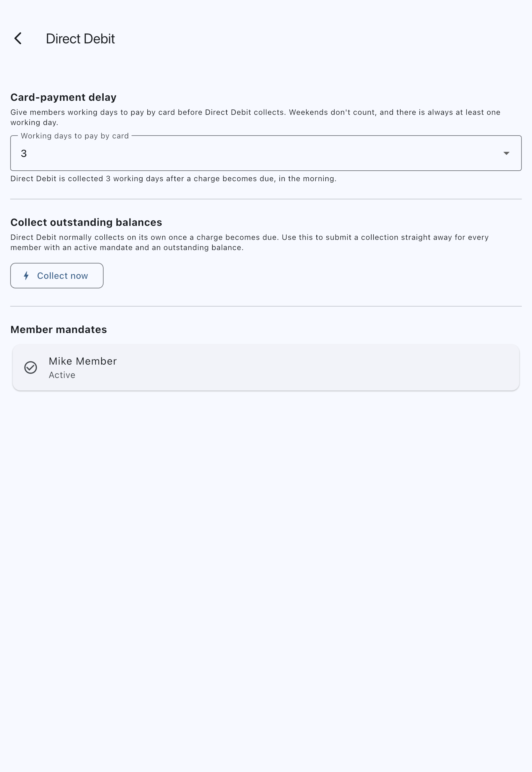
Task: Open Mike Member's mandate card
Action: click(x=266, y=367)
